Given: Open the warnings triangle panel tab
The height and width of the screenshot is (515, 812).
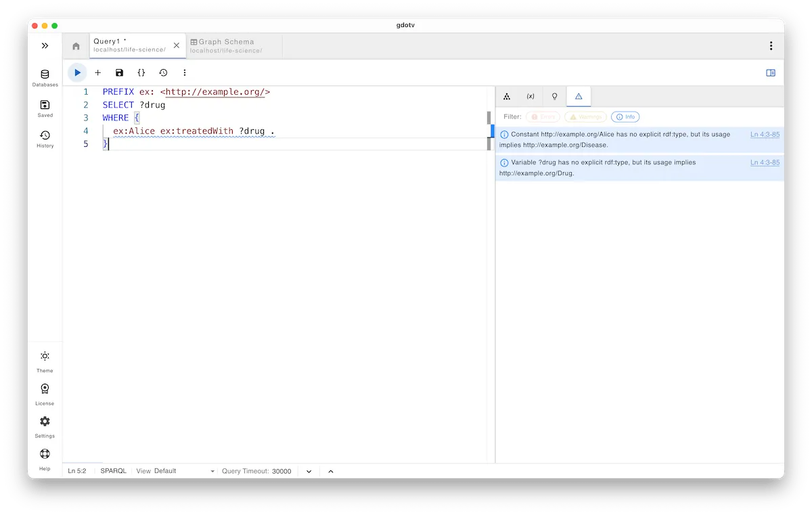Looking at the screenshot, I should (x=579, y=96).
